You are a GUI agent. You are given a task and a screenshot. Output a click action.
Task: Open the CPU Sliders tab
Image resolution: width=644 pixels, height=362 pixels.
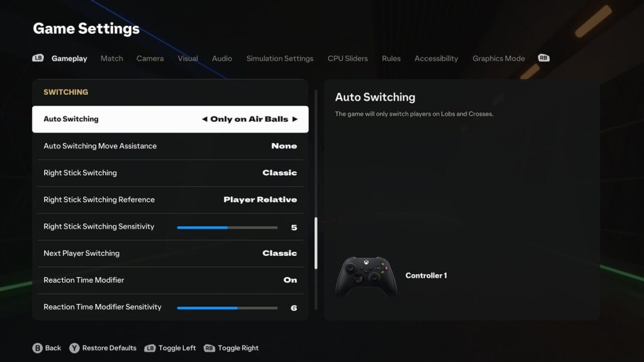[x=347, y=58]
